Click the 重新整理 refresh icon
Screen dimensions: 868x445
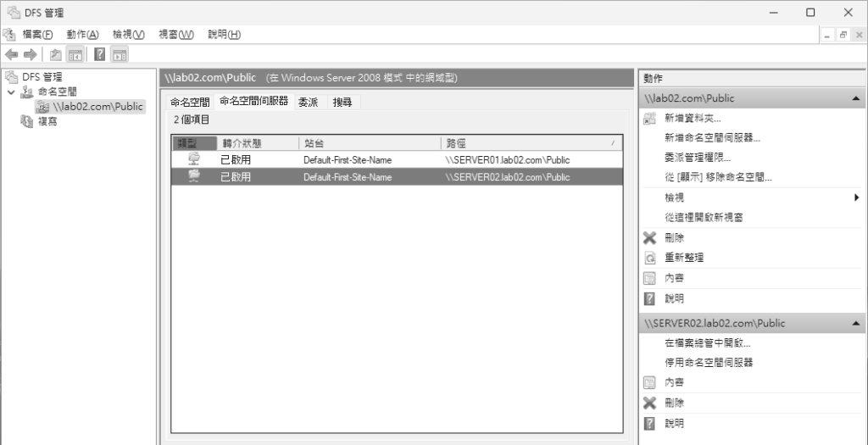pos(650,258)
